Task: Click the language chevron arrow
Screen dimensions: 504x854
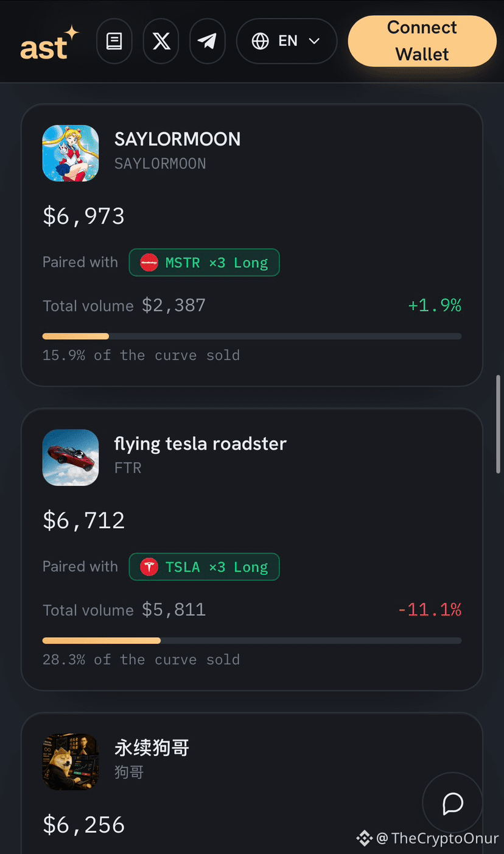Action: click(315, 41)
